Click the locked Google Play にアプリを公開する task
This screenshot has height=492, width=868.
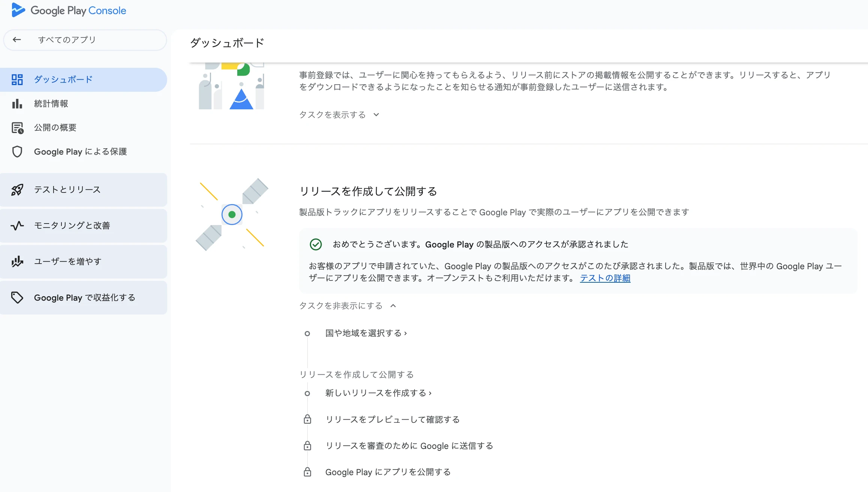coord(388,472)
